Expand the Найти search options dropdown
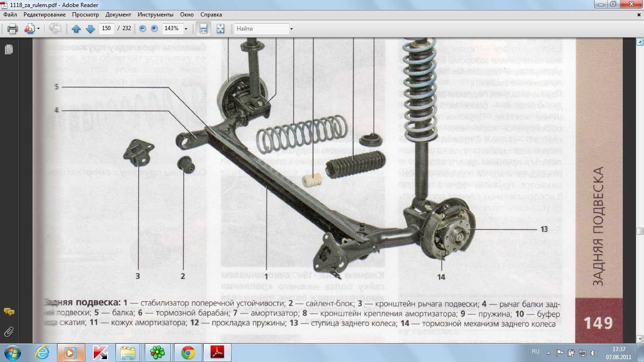Screen dimensions: 644x362 [292, 29]
